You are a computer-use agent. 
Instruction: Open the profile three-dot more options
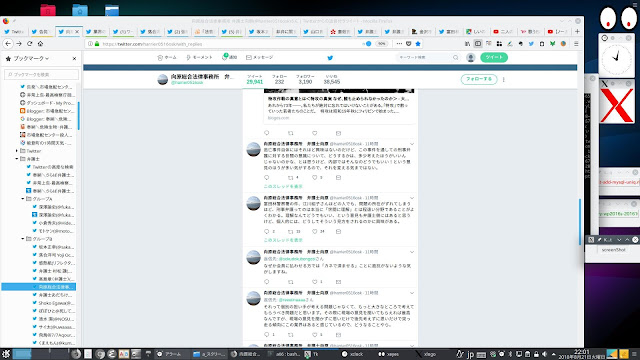[504, 80]
